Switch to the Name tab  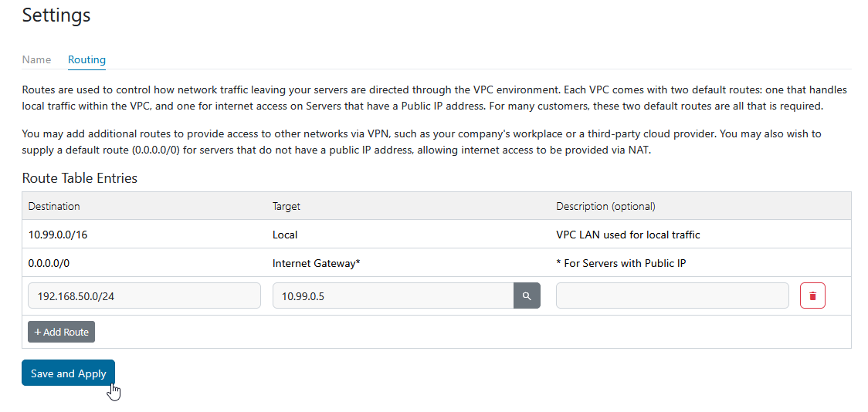tap(36, 59)
